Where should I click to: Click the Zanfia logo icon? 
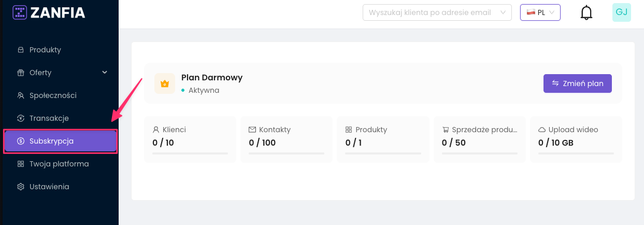[x=20, y=12]
